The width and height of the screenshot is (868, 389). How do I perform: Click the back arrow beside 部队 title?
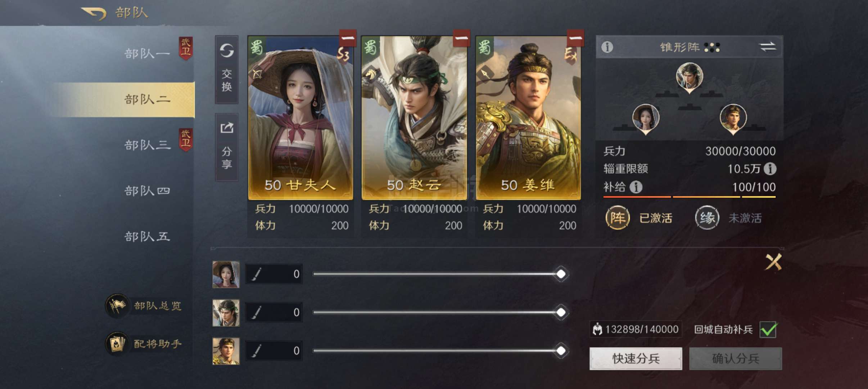[x=94, y=14]
